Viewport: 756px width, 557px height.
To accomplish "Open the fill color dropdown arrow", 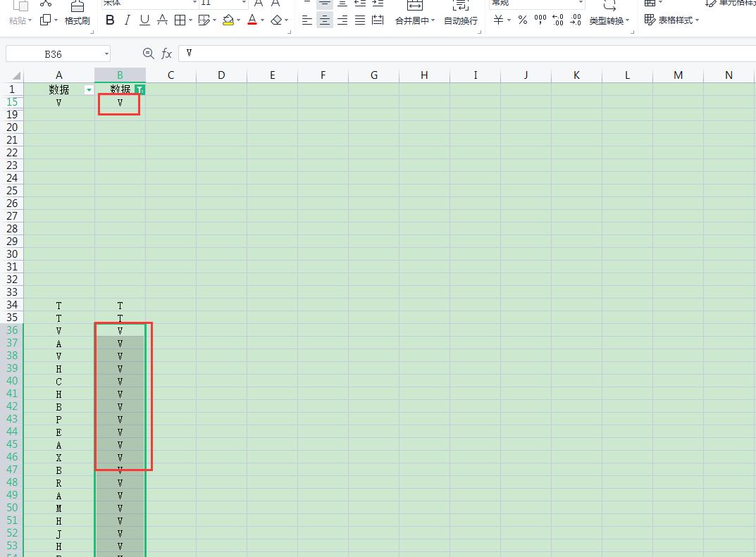I will [239, 20].
